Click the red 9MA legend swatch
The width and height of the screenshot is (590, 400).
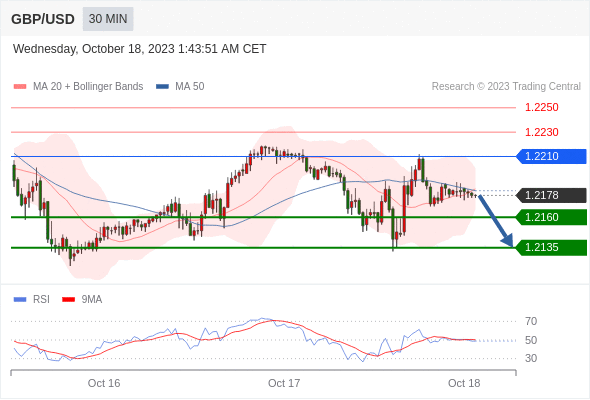(x=68, y=300)
